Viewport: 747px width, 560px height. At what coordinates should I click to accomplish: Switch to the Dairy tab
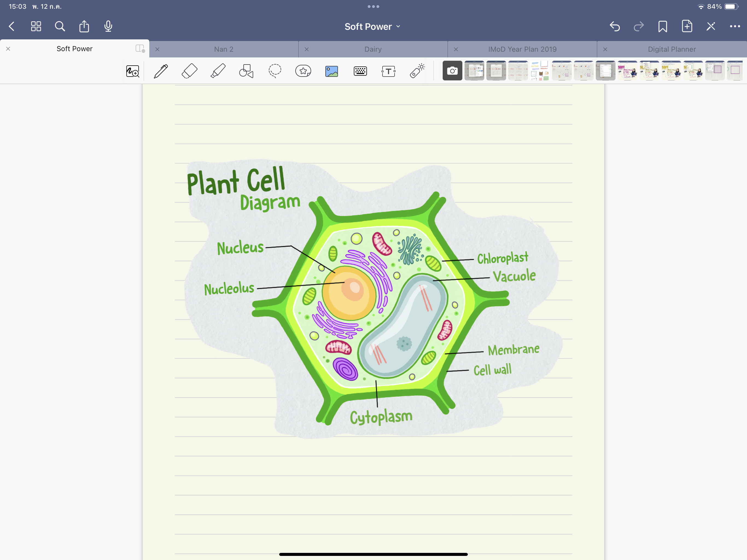click(373, 49)
